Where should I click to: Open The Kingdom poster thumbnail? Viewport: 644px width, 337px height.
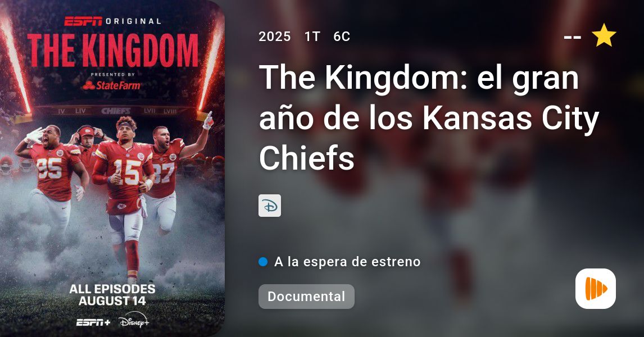112,168
